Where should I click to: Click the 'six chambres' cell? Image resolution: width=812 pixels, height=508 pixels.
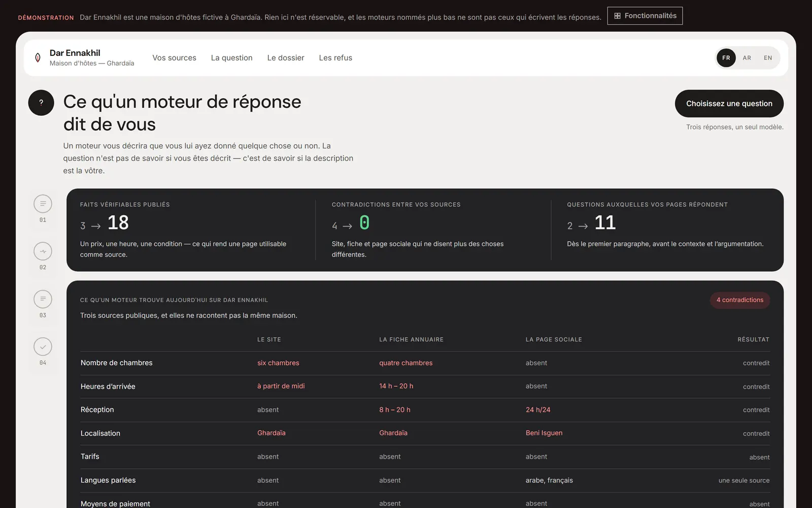tap(278, 363)
